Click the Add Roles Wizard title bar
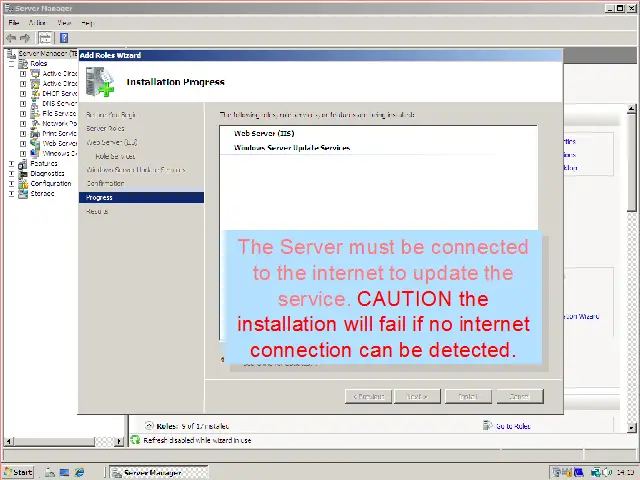The height and width of the screenshot is (480, 640). coord(320,55)
